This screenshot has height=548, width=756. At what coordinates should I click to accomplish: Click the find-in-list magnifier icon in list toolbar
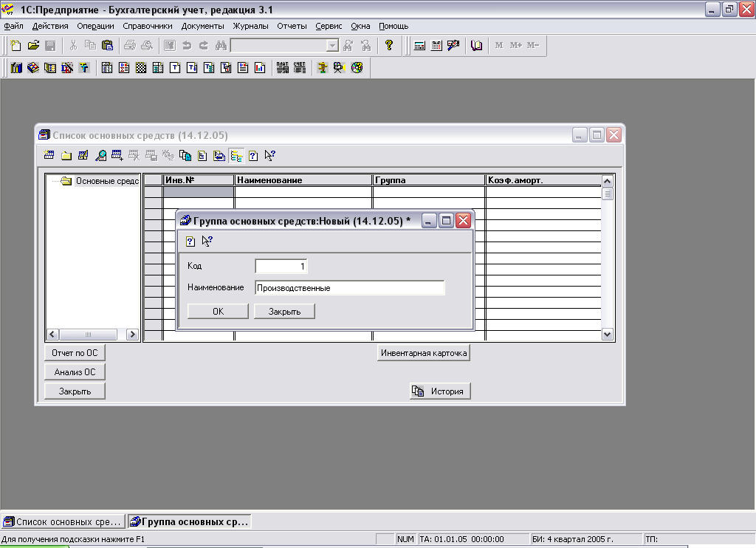tap(100, 155)
